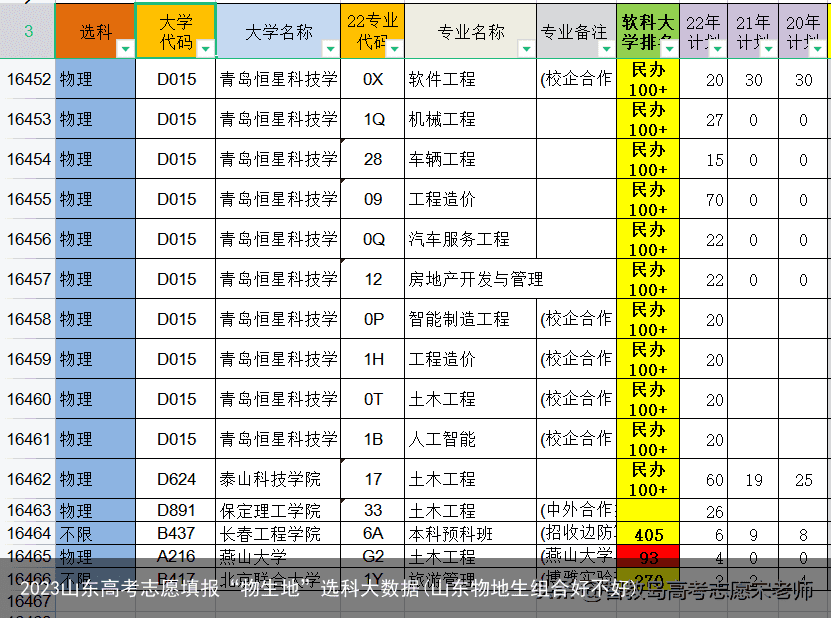
Task: Click the yellow 405 ranking cell
Action: pos(647,535)
